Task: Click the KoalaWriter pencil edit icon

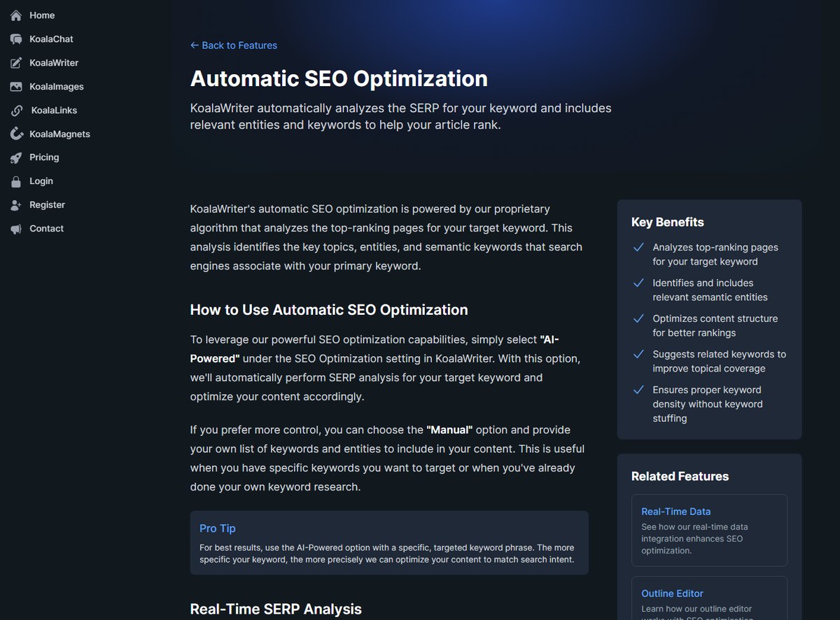Action: 16,63
